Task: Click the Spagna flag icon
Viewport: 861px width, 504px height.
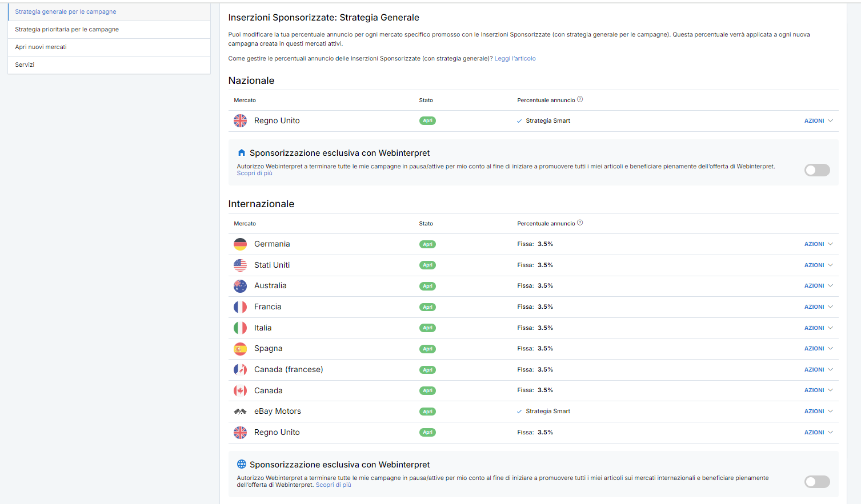Action: tap(240, 349)
